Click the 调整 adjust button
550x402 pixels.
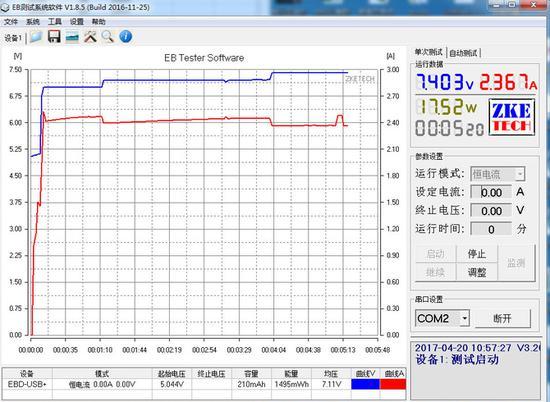pos(477,272)
